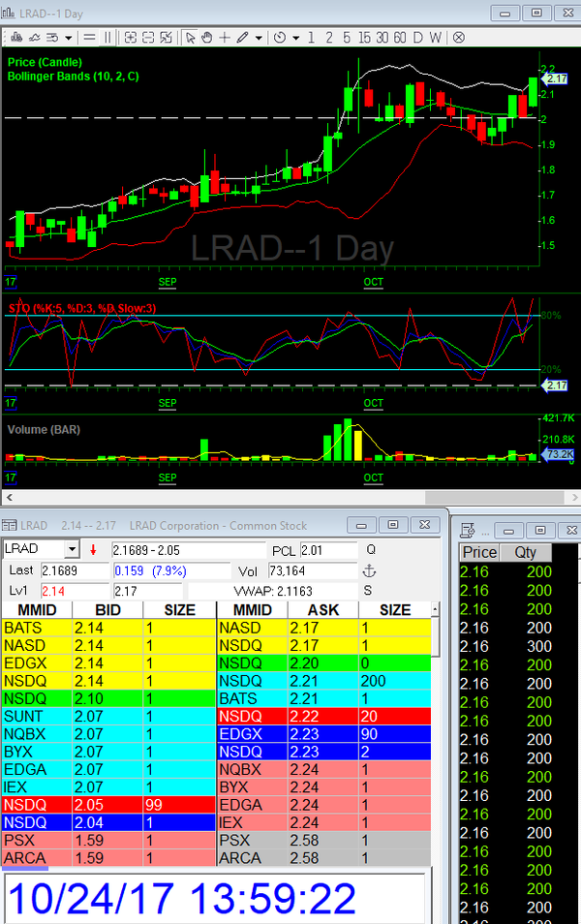The image size is (581, 924).
Task: Click the anchor icon in Level 2 window
Action: click(368, 570)
